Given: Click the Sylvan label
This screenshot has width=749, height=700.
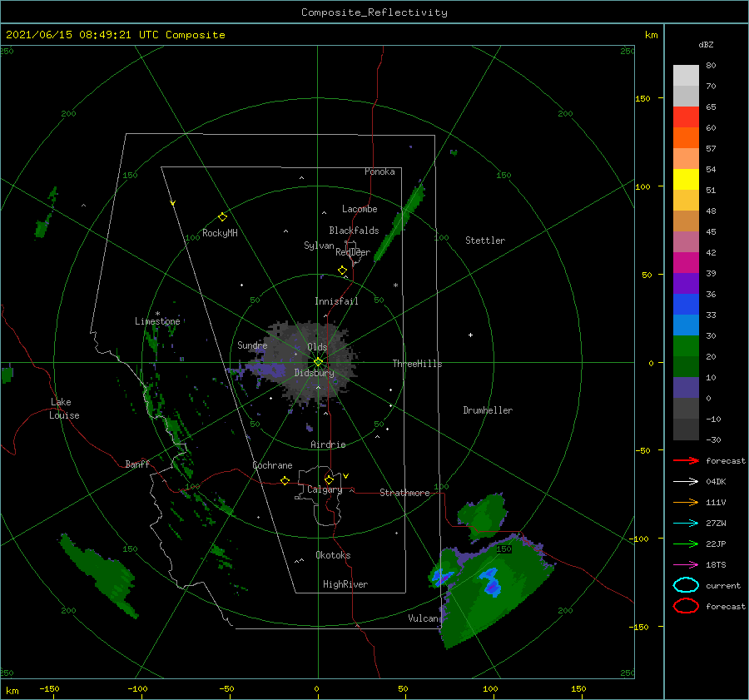Looking at the screenshot, I should click(319, 246).
